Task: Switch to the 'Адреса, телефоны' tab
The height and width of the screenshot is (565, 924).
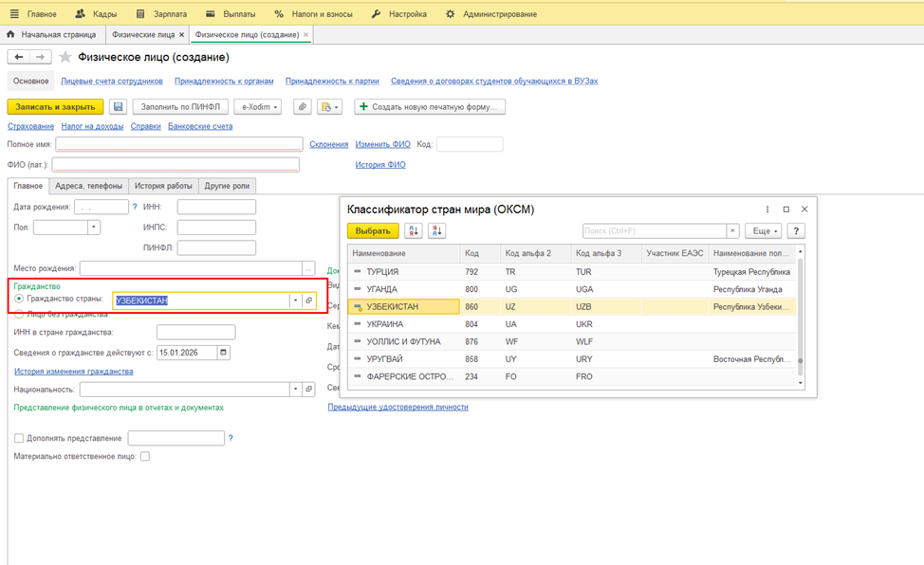Action: click(88, 186)
